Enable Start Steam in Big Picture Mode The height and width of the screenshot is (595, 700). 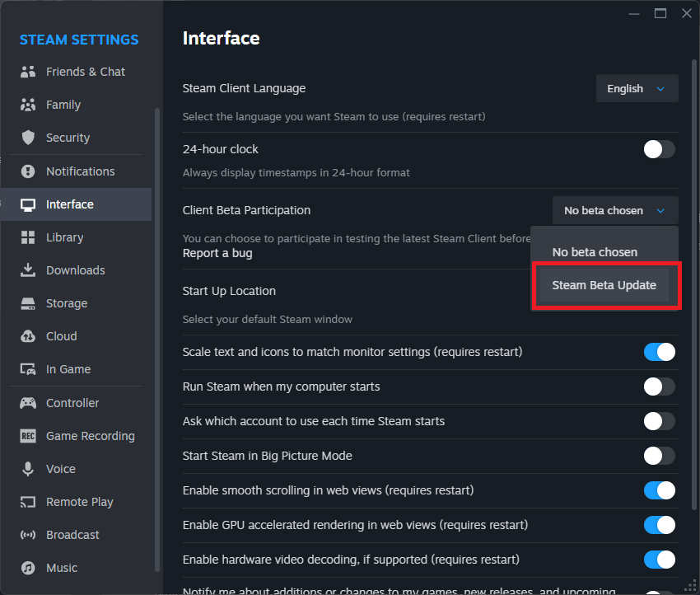[659, 456]
